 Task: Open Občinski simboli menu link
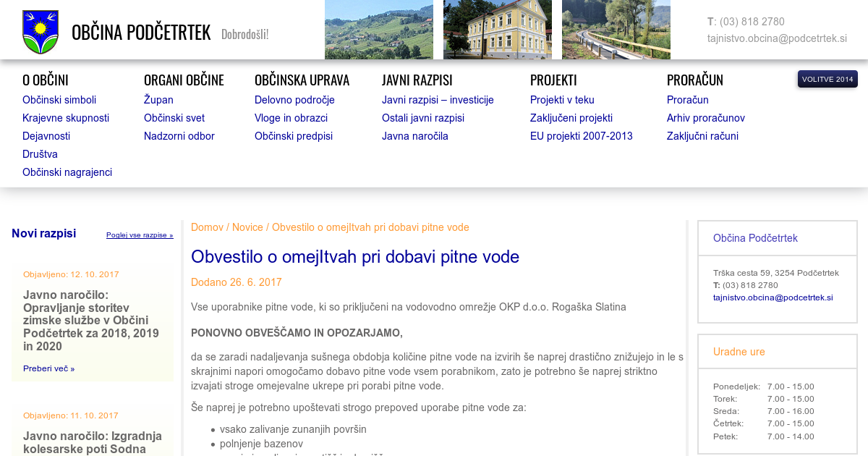[59, 100]
